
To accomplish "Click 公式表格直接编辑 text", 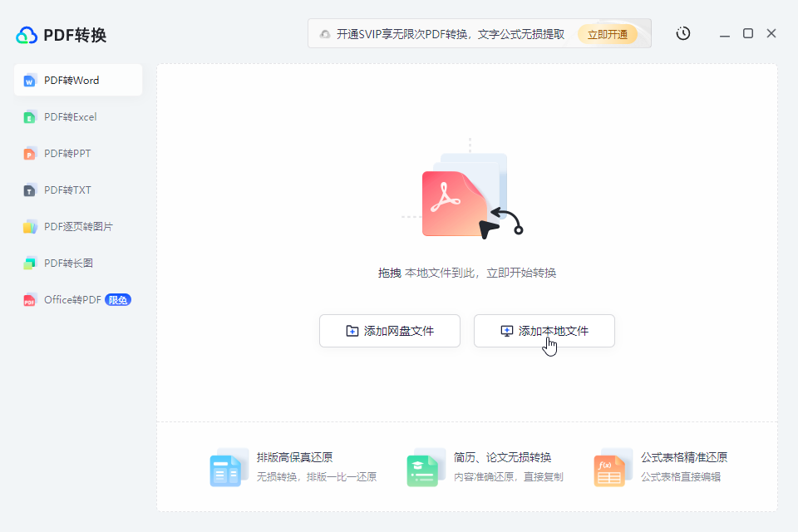I will coord(681,477).
